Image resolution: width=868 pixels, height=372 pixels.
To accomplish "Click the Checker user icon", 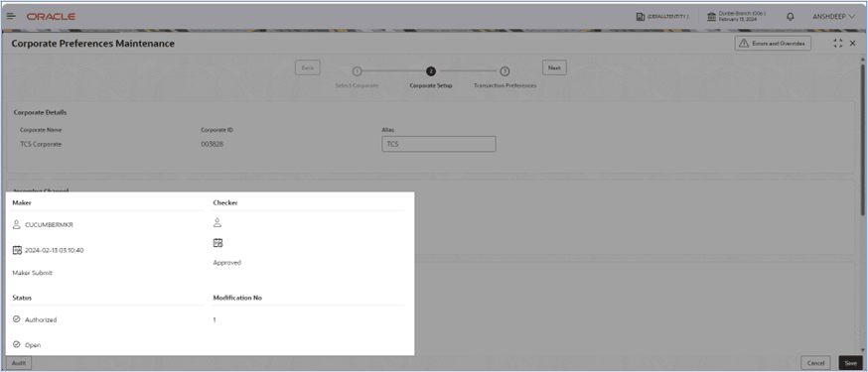I will pyautogui.click(x=217, y=223).
